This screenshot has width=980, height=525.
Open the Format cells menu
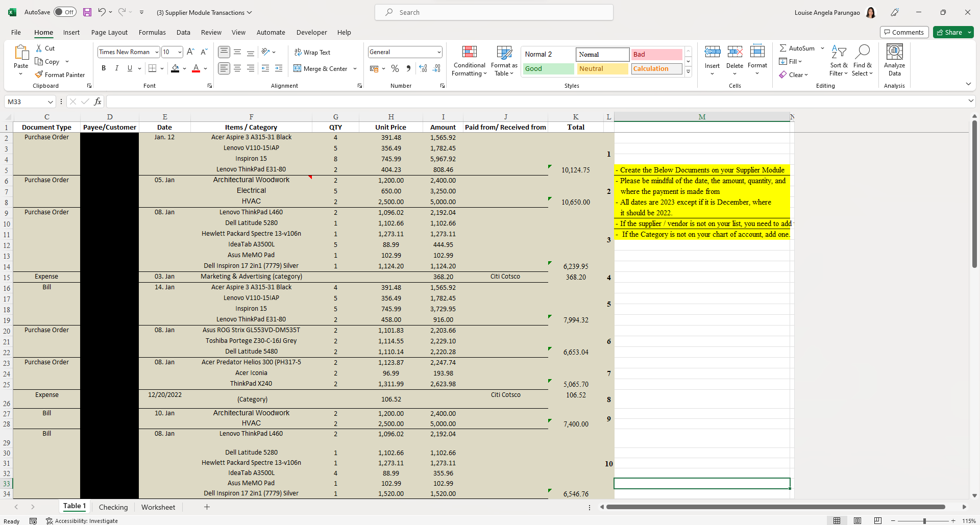point(757,61)
